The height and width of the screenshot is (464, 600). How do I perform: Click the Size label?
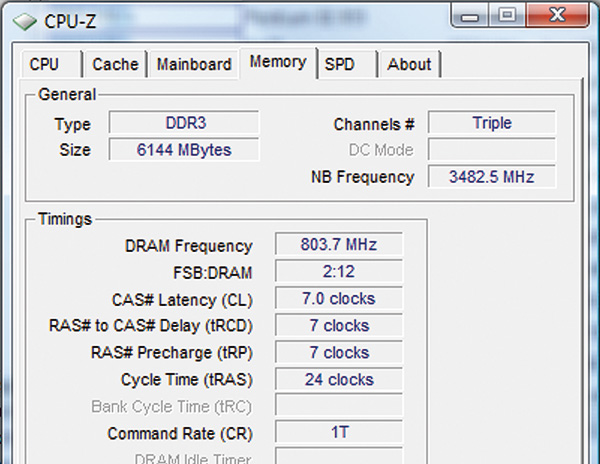point(75,150)
